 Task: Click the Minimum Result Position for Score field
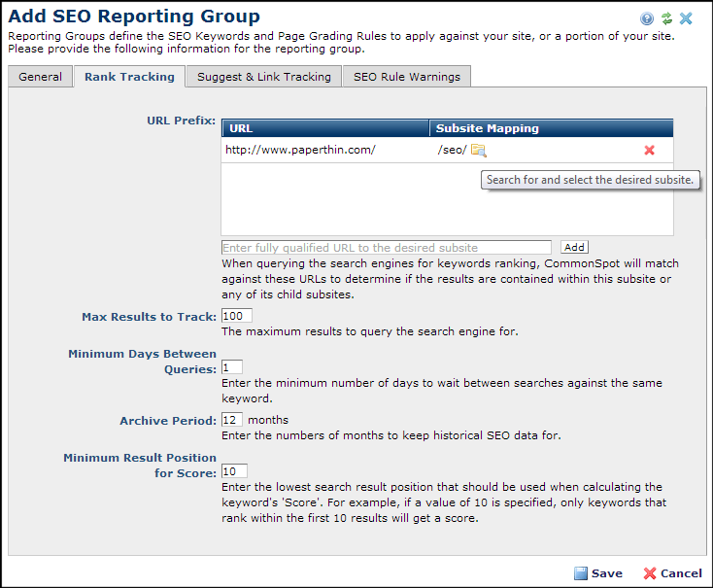[x=234, y=471]
